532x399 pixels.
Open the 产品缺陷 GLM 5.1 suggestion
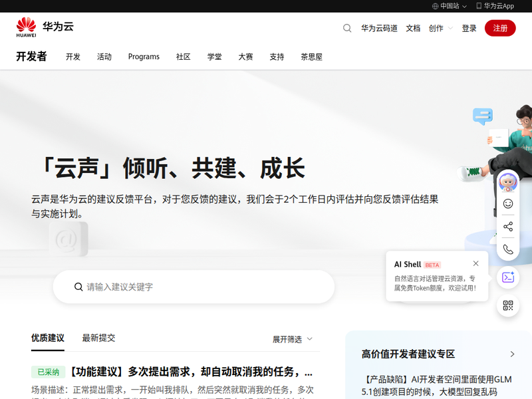coord(436,386)
